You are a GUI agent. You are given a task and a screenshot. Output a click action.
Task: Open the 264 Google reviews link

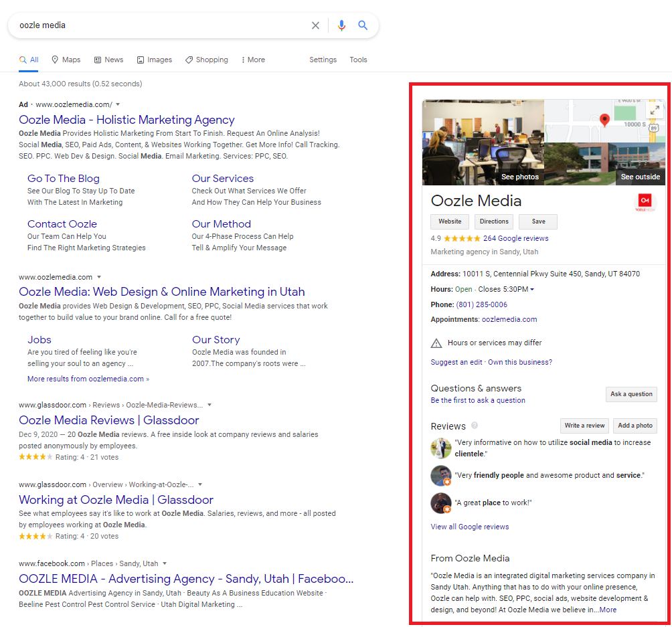coord(516,238)
